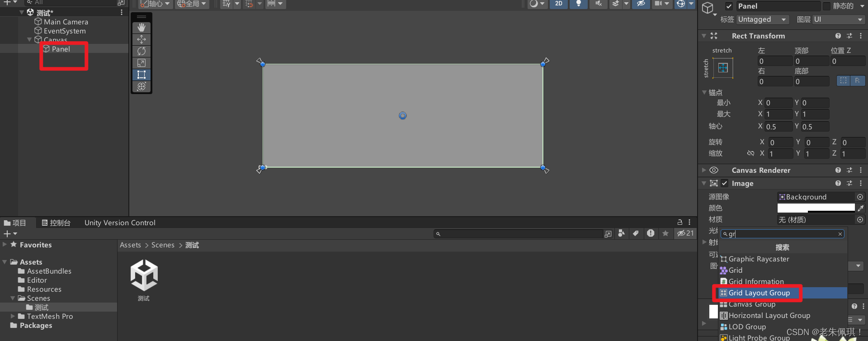Open the pivot mode dropdown
The height and width of the screenshot is (341, 868).
point(155,4)
